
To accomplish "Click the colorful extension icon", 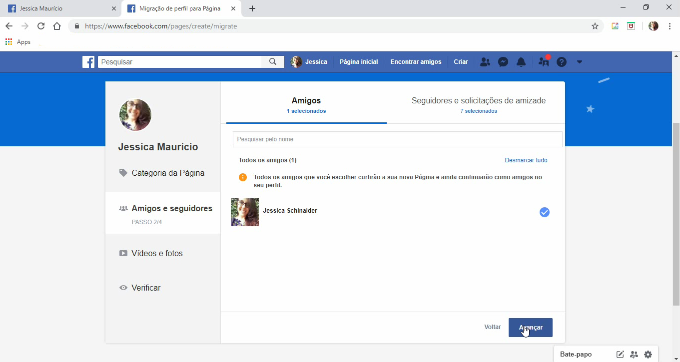I will pyautogui.click(x=615, y=26).
